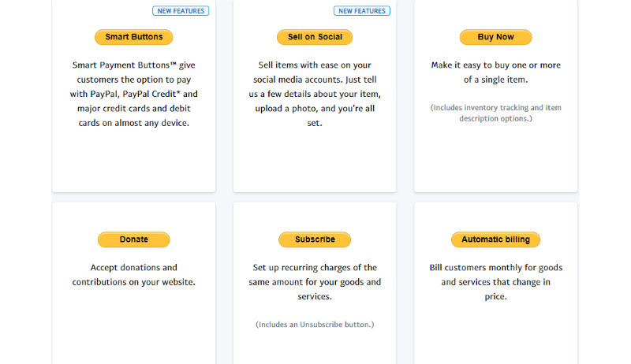
Task: Click 'major credit cards and debit' text line
Action: tap(133, 109)
